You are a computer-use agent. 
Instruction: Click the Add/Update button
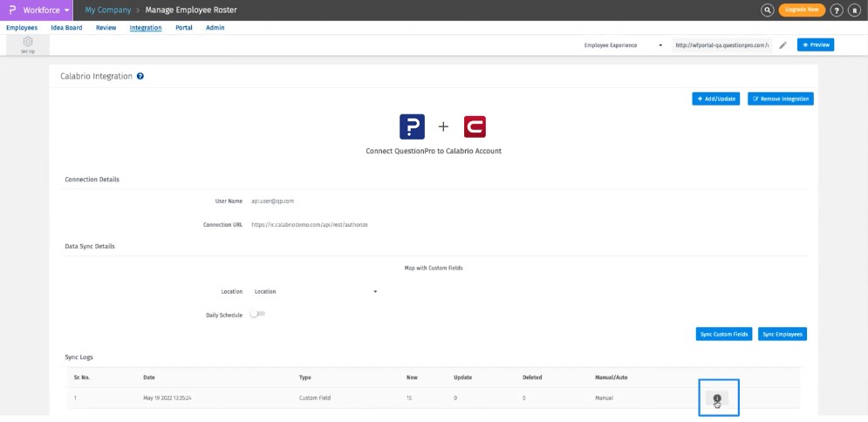[x=715, y=99]
